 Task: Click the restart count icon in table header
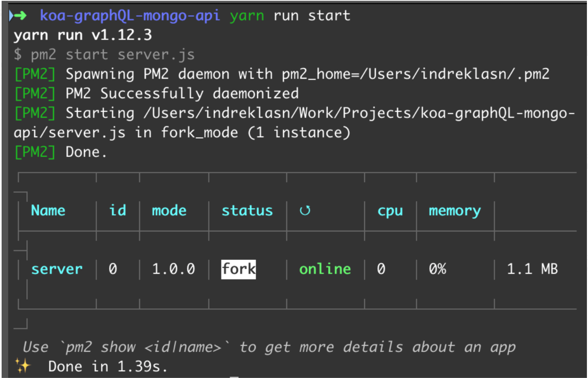tap(305, 210)
